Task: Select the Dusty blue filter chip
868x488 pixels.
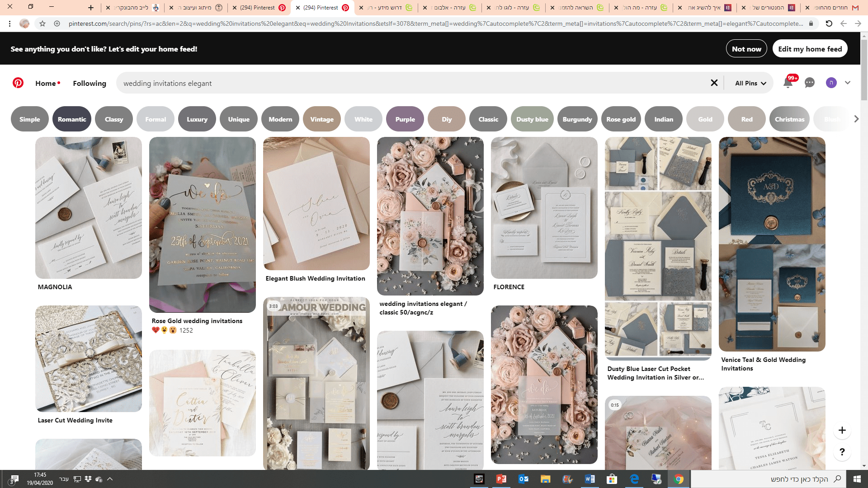Action: [532, 119]
